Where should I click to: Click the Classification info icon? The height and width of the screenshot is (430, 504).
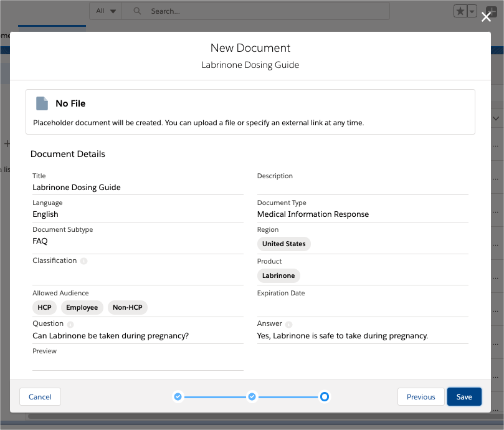83,261
